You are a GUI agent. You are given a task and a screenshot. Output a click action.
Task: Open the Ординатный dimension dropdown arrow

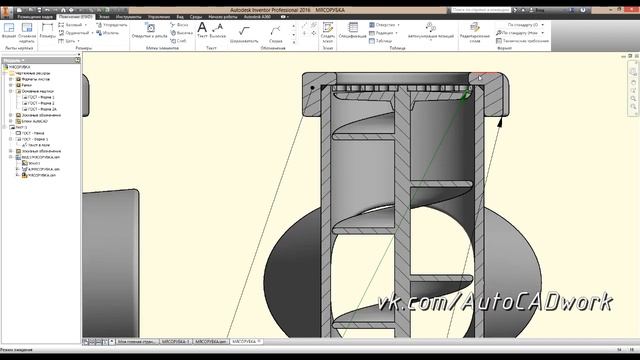point(92,33)
